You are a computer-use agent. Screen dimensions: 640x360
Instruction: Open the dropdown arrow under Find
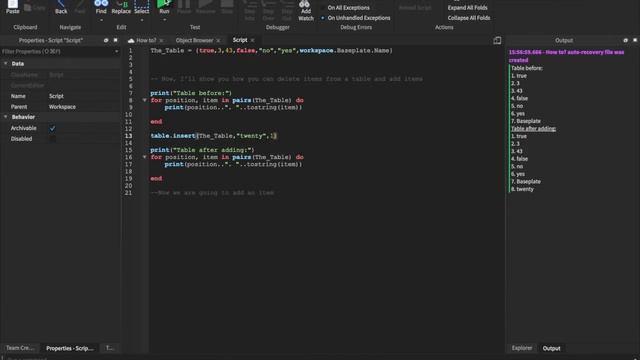(x=101, y=20)
